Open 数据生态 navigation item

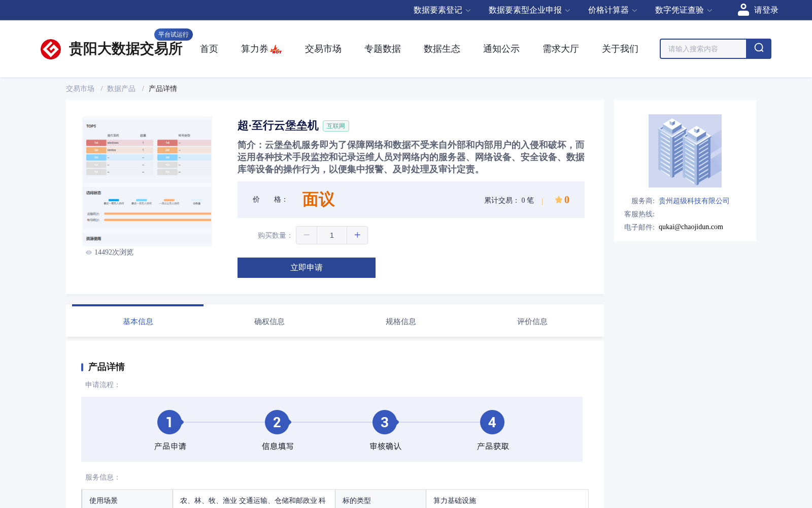tap(442, 49)
